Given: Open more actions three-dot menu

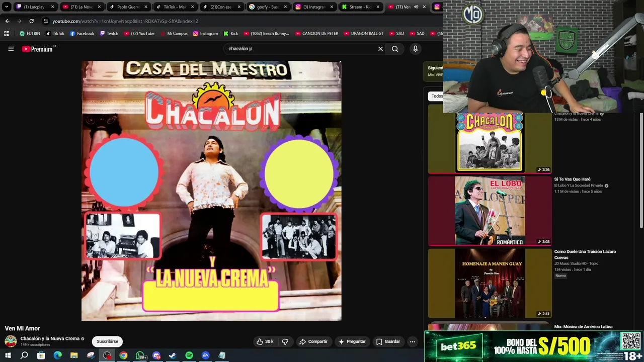Looking at the screenshot, I should 412,341.
